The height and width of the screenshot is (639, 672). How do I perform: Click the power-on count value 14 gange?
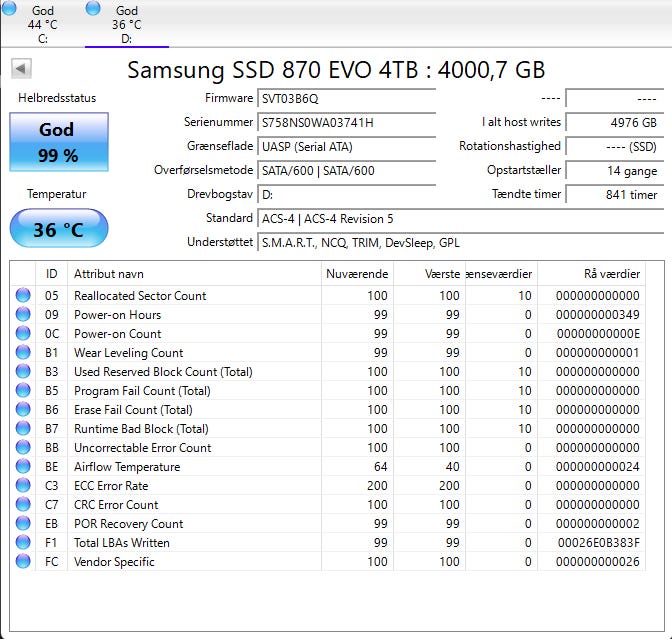click(615, 171)
